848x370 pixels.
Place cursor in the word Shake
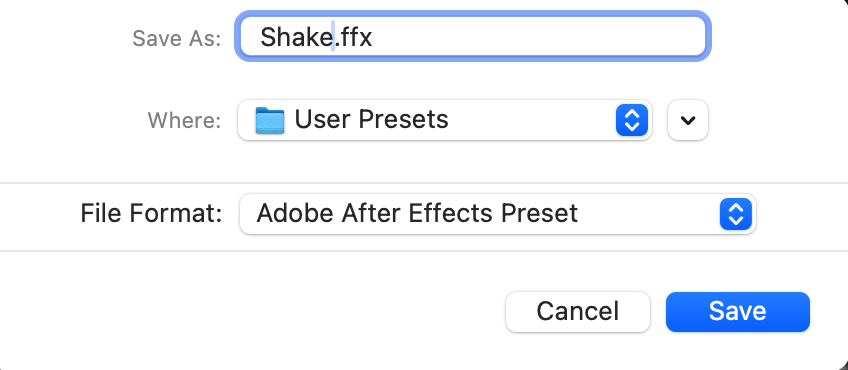(295, 37)
